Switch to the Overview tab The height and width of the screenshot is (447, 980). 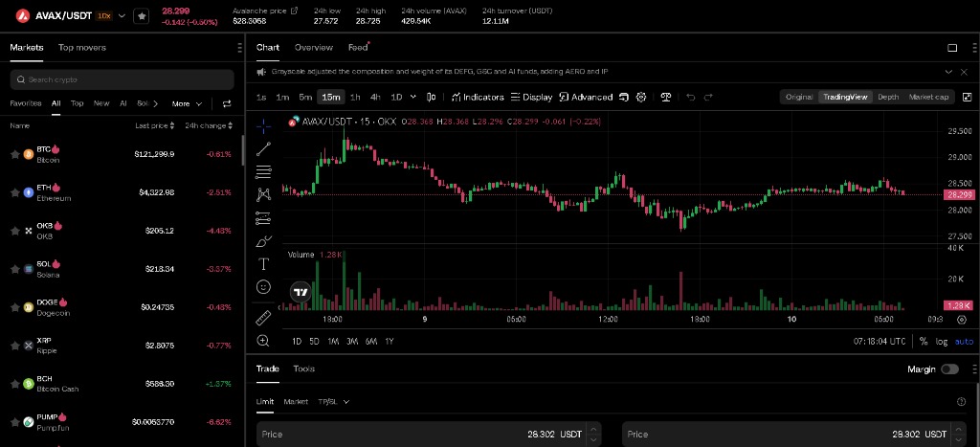(x=314, y=48)
